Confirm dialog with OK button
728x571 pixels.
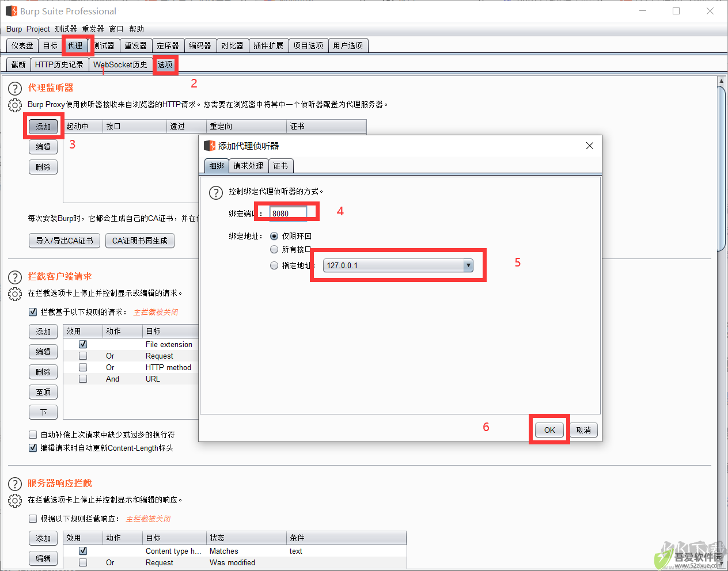click(x=549, y=430)
